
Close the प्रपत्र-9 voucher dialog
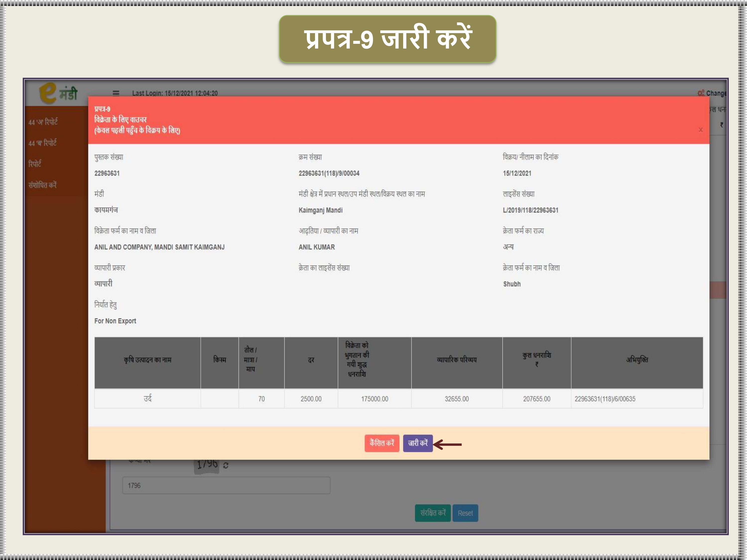(x=701, y=130)
